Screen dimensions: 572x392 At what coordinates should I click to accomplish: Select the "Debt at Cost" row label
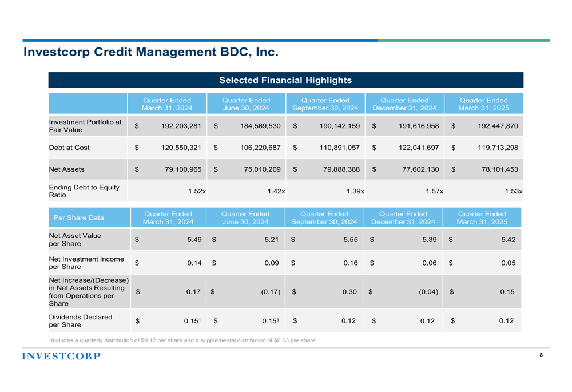[x=69, y=148]
